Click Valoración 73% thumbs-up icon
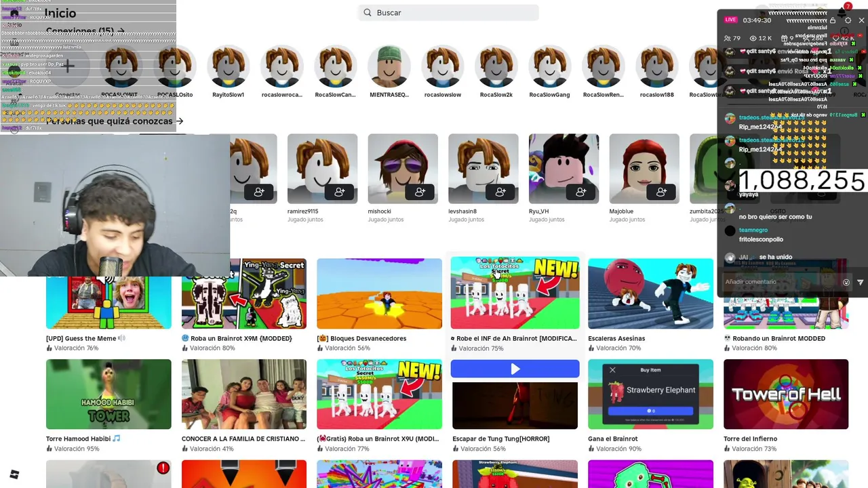 [x=727, y=449]
